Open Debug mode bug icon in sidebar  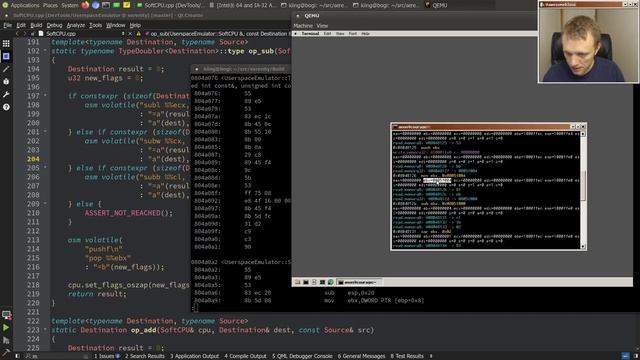6,82
